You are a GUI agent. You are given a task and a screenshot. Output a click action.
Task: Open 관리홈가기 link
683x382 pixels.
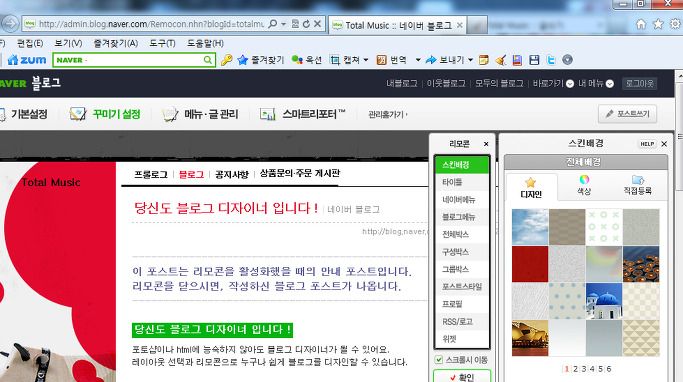pos(387,115)
